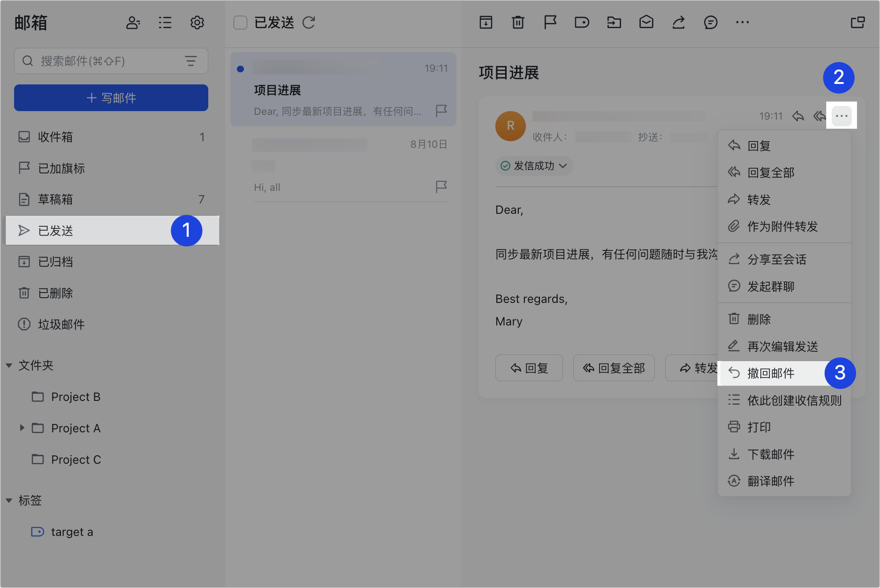The width and height of the screenshot is (880, 588).
Task: Click the trash icon in top toolbar
Action: tap(518, 22)
